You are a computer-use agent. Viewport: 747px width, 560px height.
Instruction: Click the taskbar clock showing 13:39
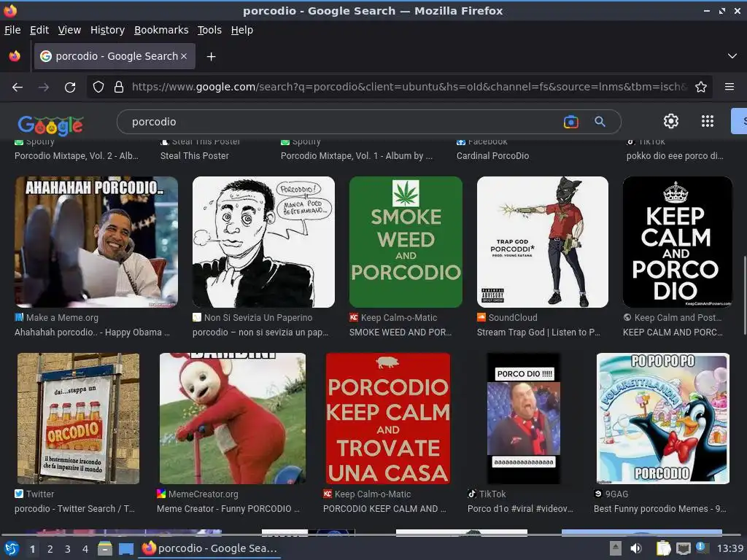coord(729,548)
